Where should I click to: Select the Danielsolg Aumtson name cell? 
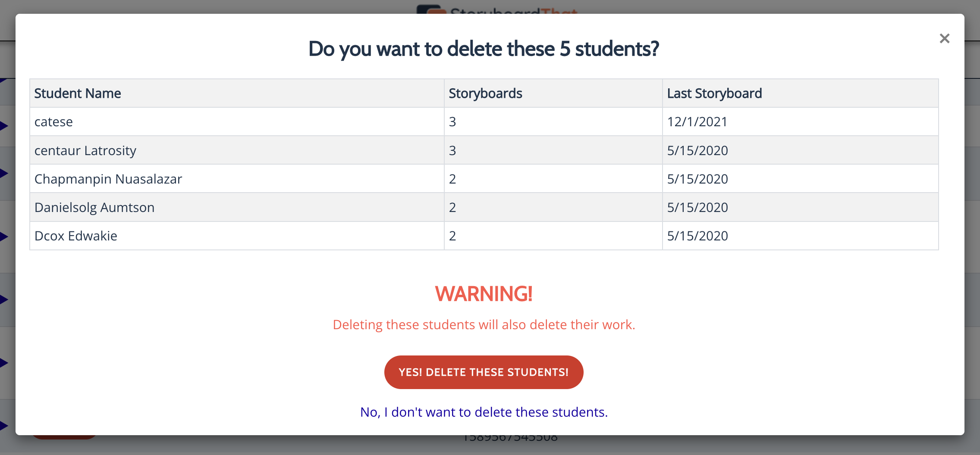(x=237, y=207)
